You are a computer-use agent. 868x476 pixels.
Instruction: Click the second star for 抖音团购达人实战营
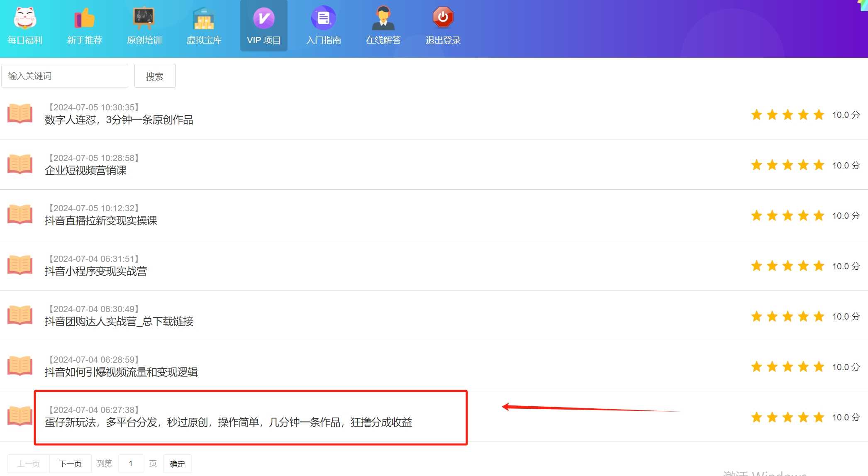coord(772,316)
